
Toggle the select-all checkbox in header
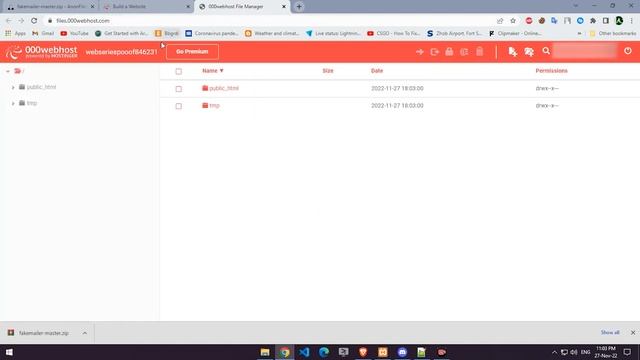click(178, 71)
